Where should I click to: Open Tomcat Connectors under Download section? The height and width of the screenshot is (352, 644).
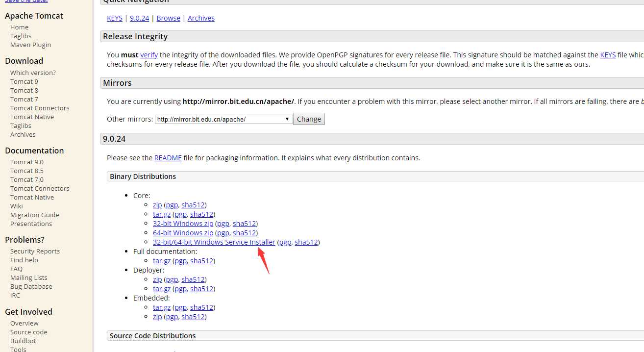tap(40, 108)
